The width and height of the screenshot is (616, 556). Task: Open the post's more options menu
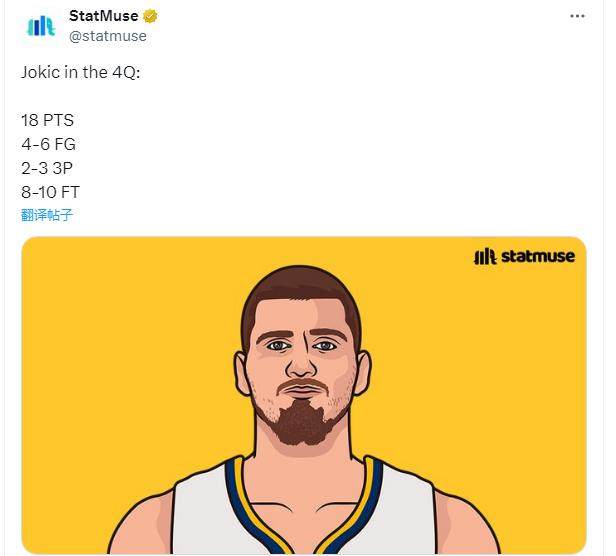click(577, 16)
